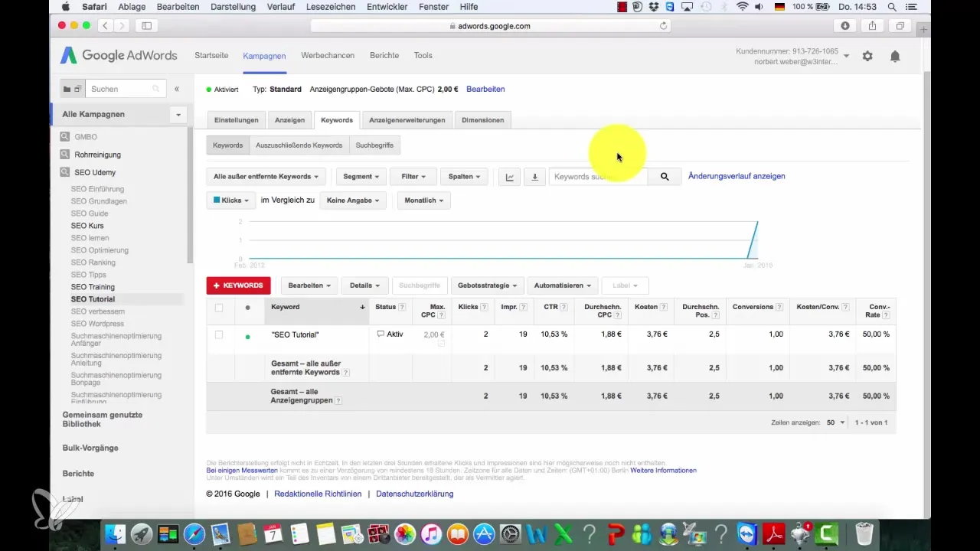Select the Suchbegriffe subtab
Image resolution: width=980 pixels, height=551 pixels.
tap(374, 145)
